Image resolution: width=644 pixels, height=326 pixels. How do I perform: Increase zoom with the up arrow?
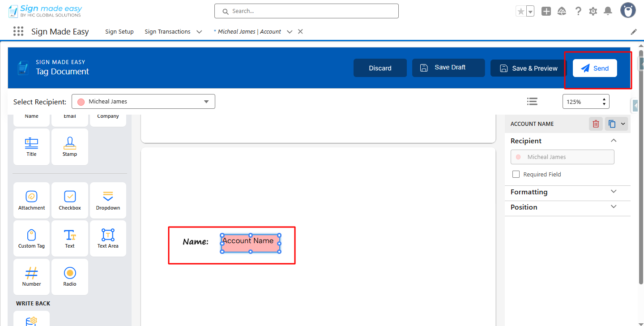pyautogui.click(x=604, y=99)
